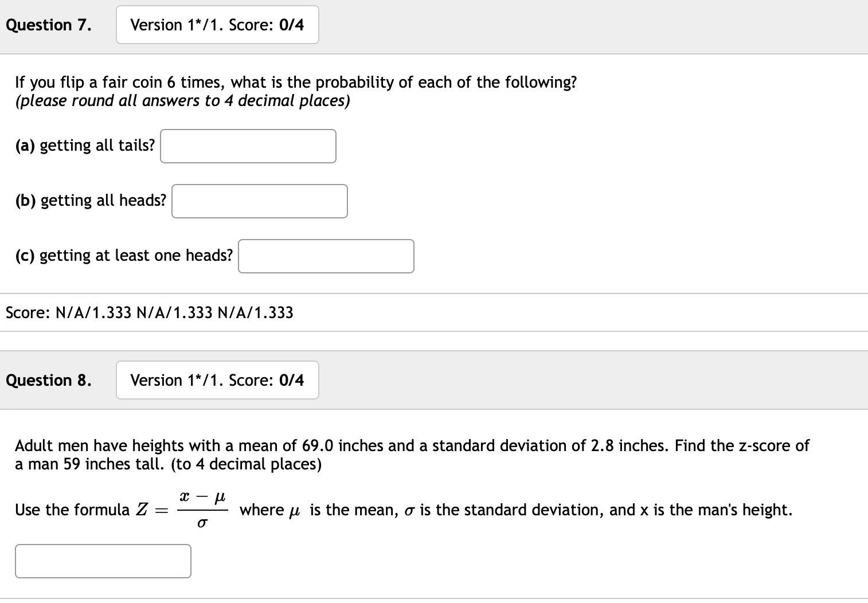This screenshot has width=868, height=603.
Task: Select the Question 7 heading
Action: click(x=48, y=25)
